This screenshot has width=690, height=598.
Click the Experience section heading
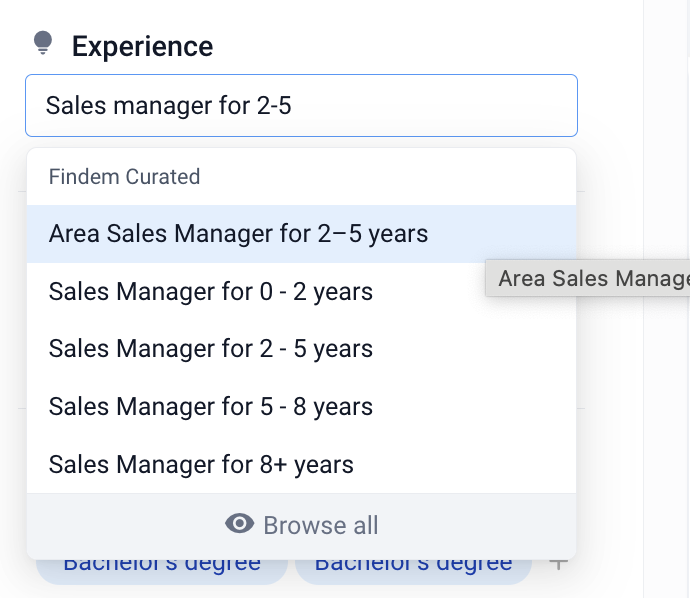142,46
